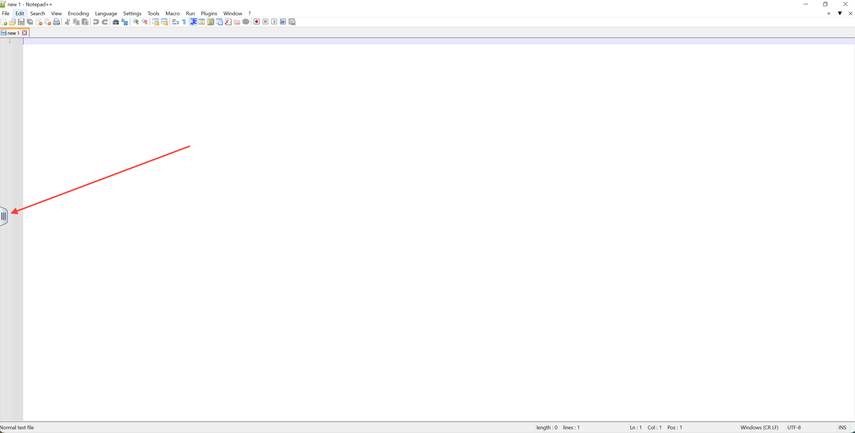Open Windows (CR LF) line ending selector

[x=759, y=427]
